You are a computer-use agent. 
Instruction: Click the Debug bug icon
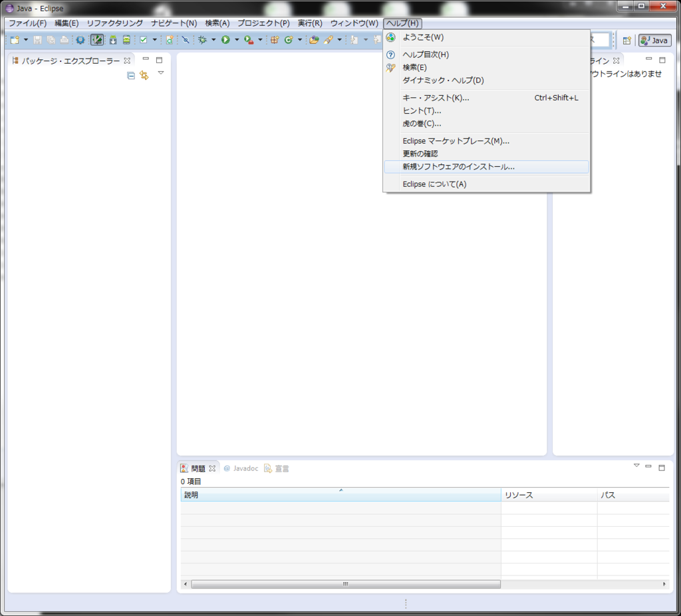tap(202, 40)
